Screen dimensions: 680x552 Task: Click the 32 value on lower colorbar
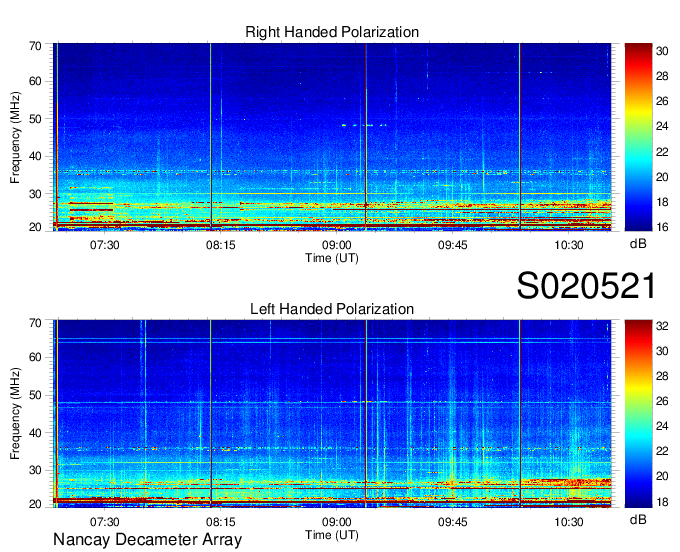coord(662,326)
